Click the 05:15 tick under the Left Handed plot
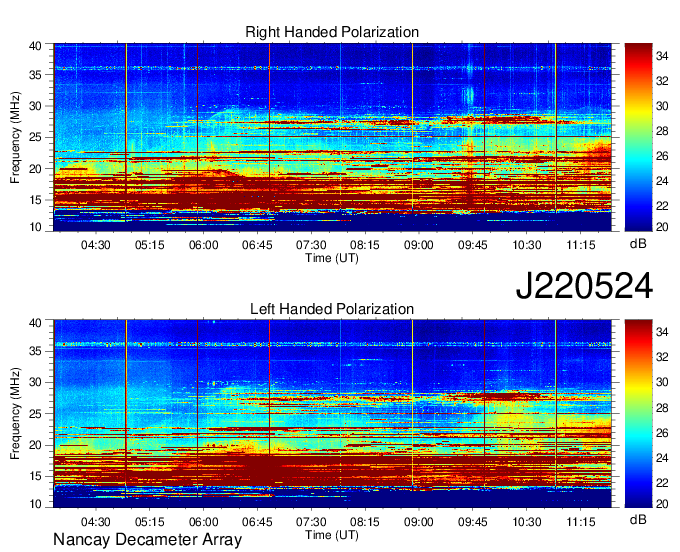The height and width of the screenshot is (552, 680). pos(150,522)
